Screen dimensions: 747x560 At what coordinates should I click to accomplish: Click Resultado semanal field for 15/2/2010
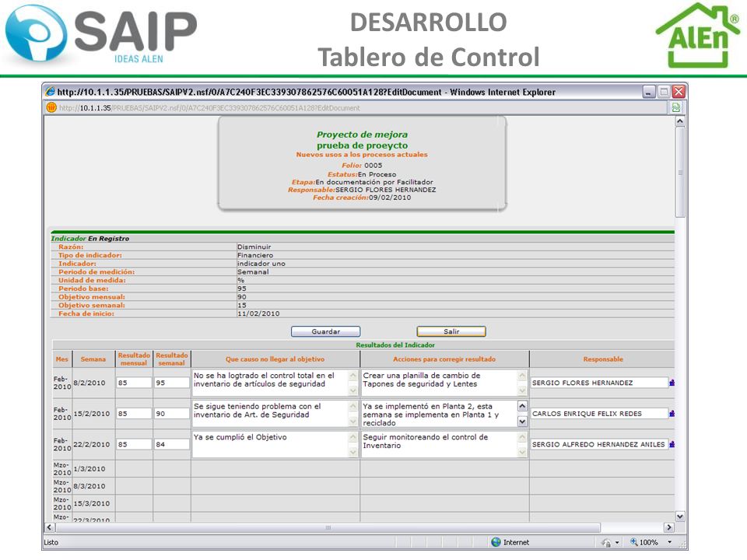(x=171, y=414)
